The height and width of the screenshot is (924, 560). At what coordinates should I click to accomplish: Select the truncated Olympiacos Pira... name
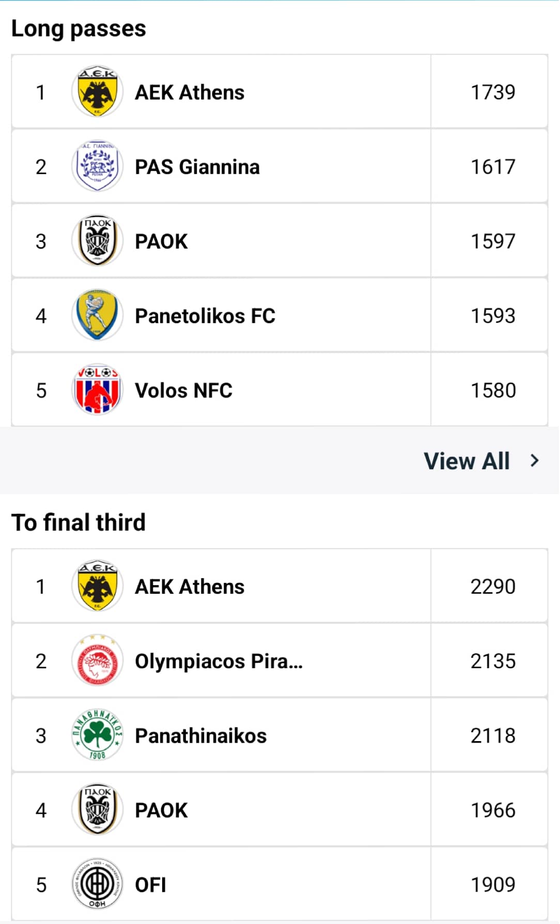pos(219,661)
